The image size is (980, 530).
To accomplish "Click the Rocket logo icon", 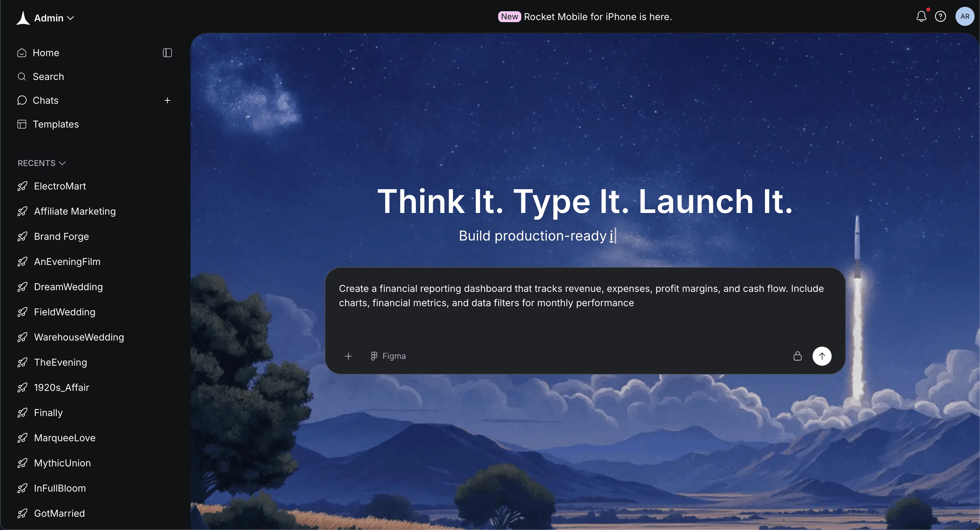I will 23,18.
